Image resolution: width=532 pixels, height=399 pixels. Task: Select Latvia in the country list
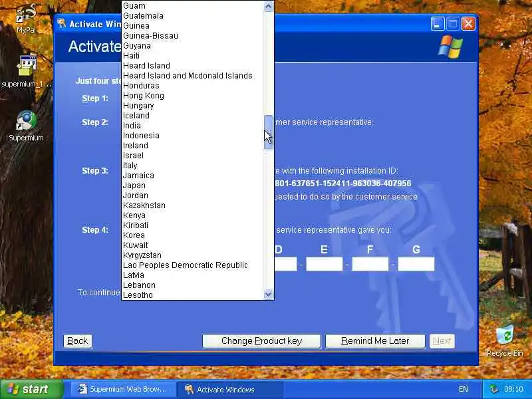[193, 275]
